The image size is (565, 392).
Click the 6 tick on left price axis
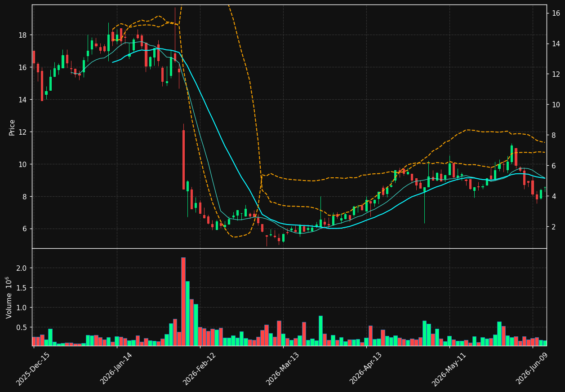tap(26, 229)
